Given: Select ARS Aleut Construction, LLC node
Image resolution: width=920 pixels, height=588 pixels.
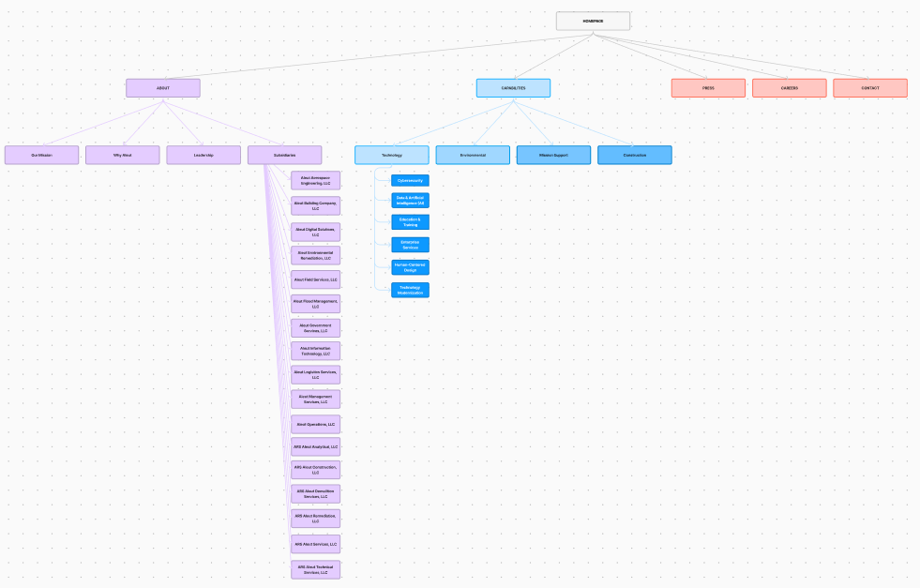Looking at the screenshot, I should coord(316,470).
